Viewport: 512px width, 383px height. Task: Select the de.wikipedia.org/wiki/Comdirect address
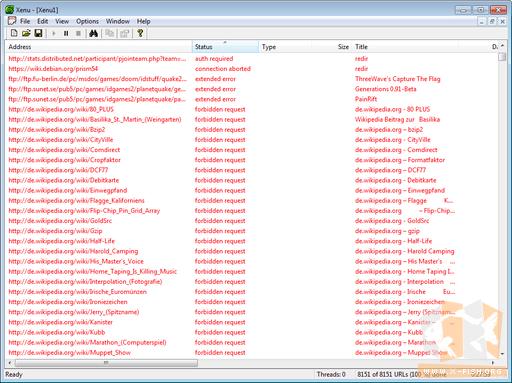(x=64, y=150)
